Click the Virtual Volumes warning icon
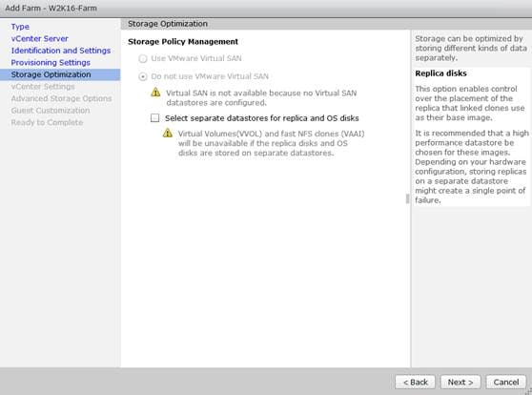Image resolution: width=532 pixels, height=395 pixels. [168, 133]
